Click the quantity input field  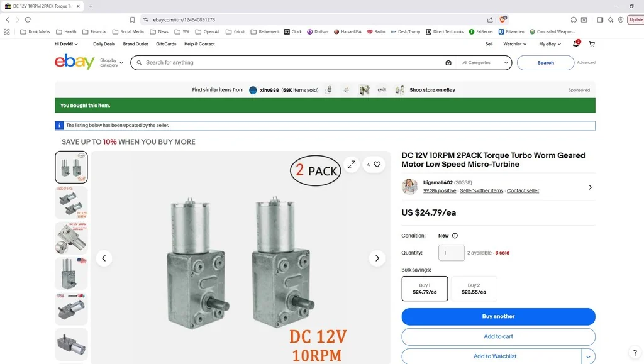pos(452,253)
